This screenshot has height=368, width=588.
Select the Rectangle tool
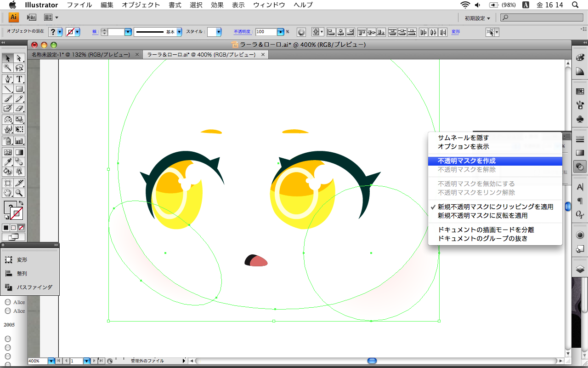(19, 89)
